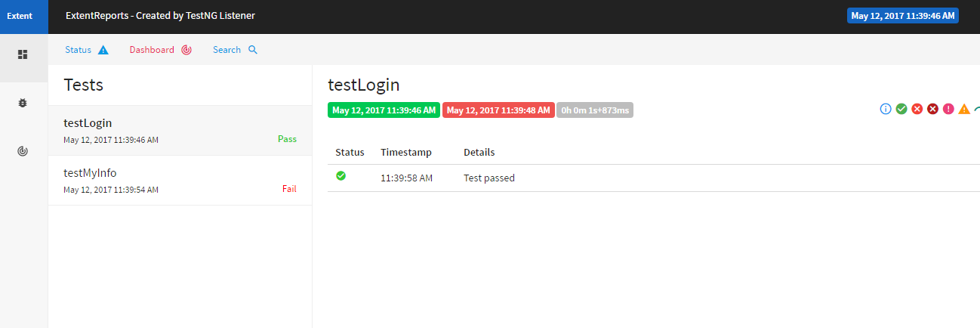The height and width of the screenshot is (328, 980).
Task: Click the Status column header
Action: [350, 152]
